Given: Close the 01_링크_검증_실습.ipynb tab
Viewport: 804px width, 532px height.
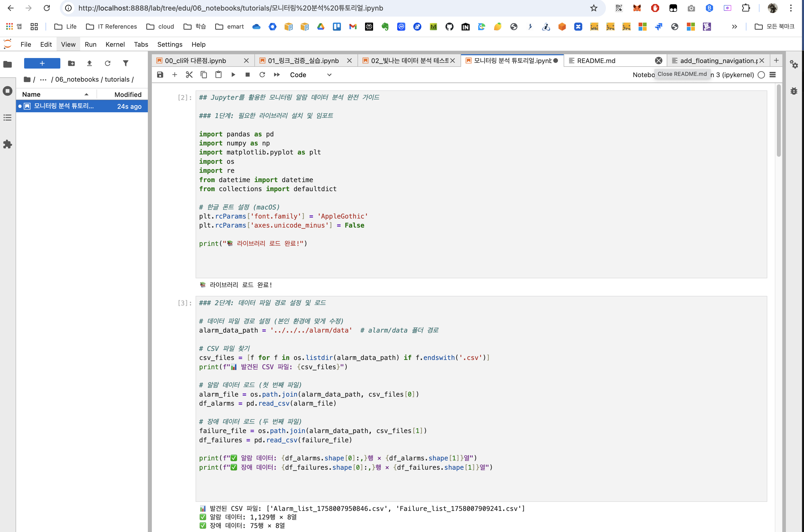Looking at the screenshot, I should click(349, 61).
